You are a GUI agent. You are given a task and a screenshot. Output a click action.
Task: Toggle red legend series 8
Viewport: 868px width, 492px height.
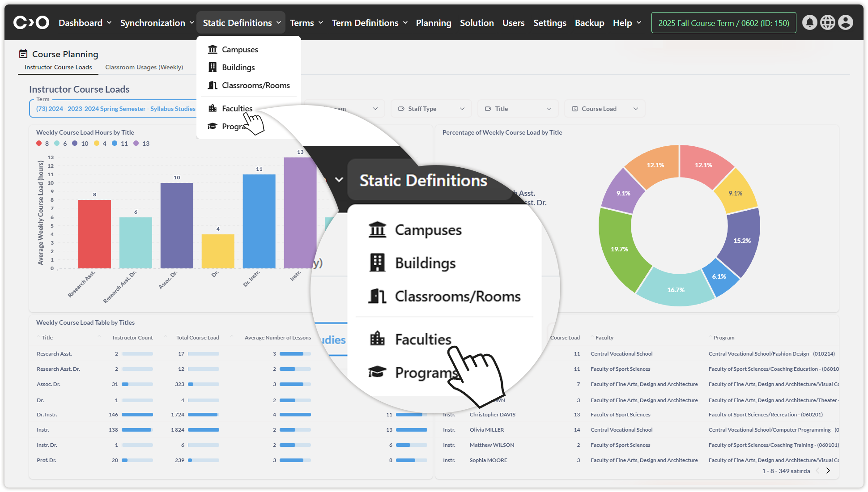point(39,144)
